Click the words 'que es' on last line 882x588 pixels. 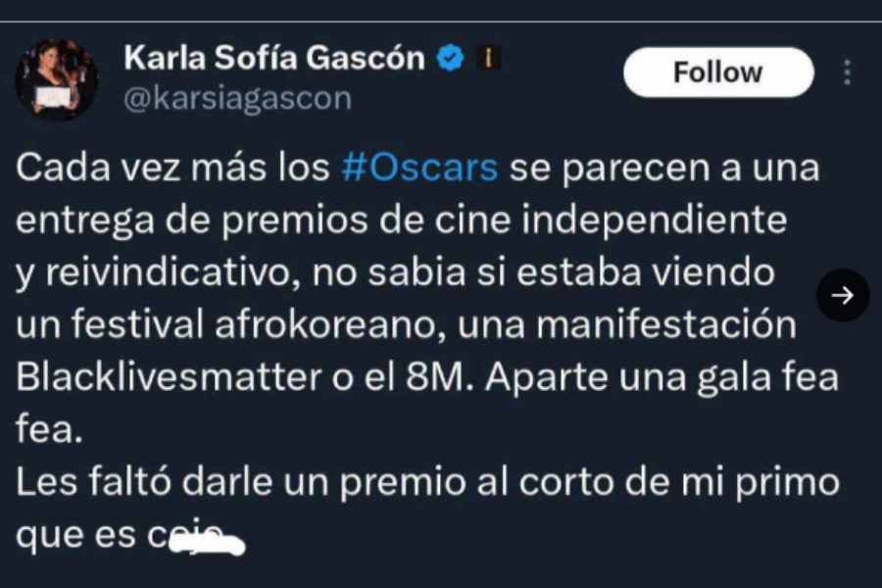[x=75, y=536]
